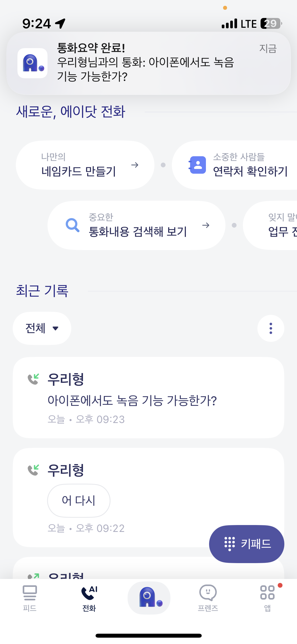The width and height of the screenshot is (297, 644).
Task: Tap the arrow on 네임카드 만들기
Action: [135, 165]
